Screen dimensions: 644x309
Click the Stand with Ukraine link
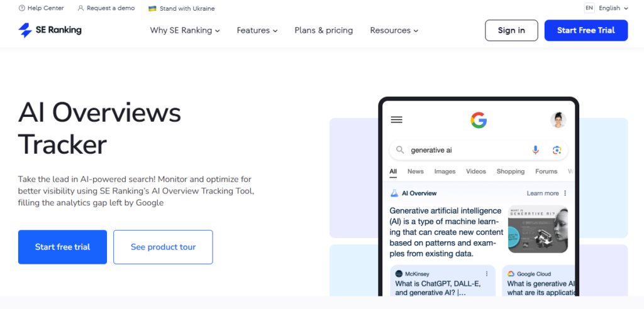182,8
